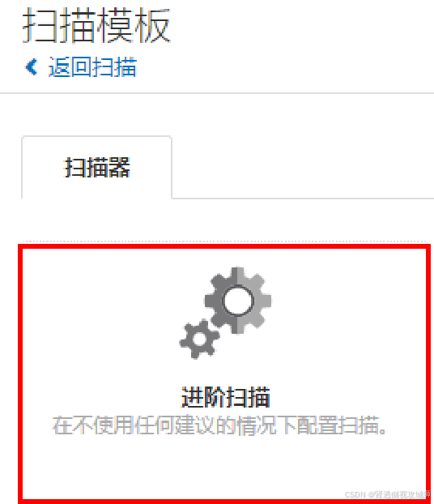Click the blue back chevron icon
This screenshot has height=504, width=434.
[32, 67]
